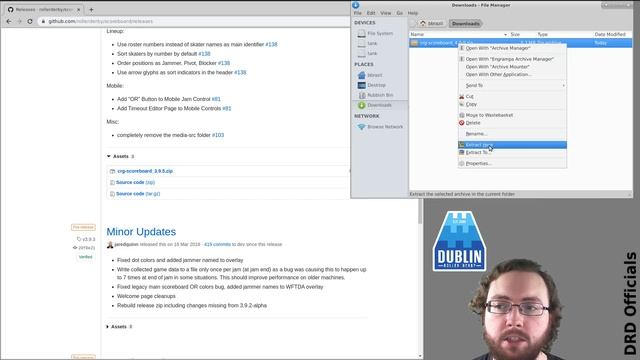This screenshot has height=360, width=640.
Task: Sort by Type column header
Action: click(x=542, y=35)
